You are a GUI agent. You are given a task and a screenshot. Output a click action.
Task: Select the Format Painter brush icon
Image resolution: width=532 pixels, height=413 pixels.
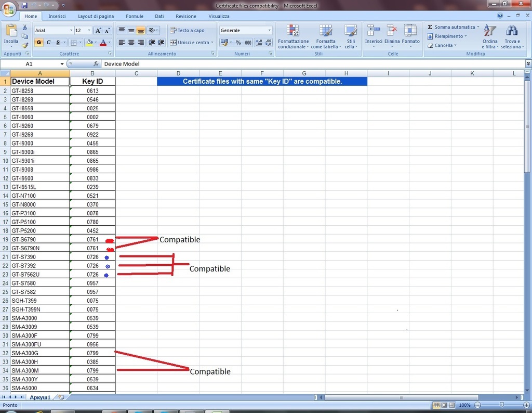pos(25,45)
